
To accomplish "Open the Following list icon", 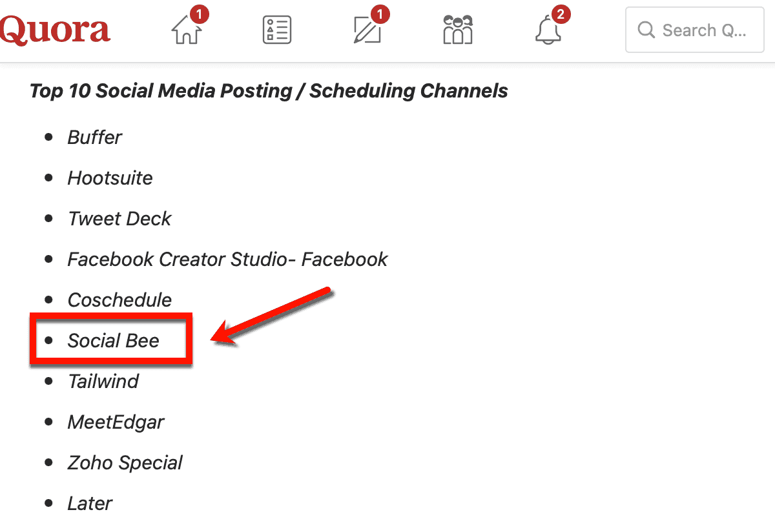I will tap(277, 30).
